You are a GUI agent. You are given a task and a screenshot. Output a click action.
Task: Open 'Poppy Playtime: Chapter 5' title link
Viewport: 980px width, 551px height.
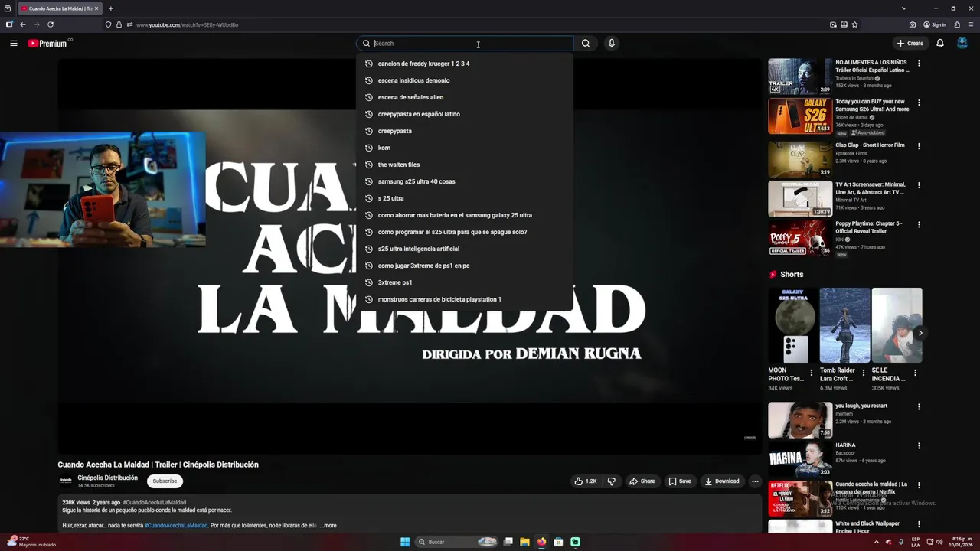coord(869,227)
